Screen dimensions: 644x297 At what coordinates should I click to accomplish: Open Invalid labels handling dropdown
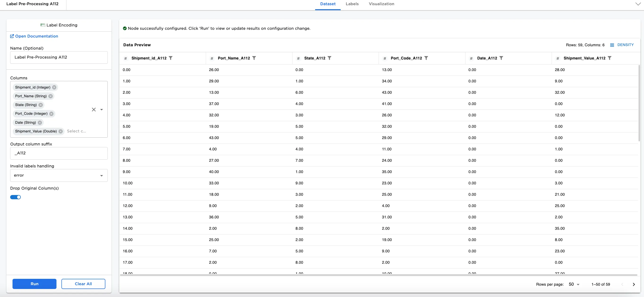(59, 175)
